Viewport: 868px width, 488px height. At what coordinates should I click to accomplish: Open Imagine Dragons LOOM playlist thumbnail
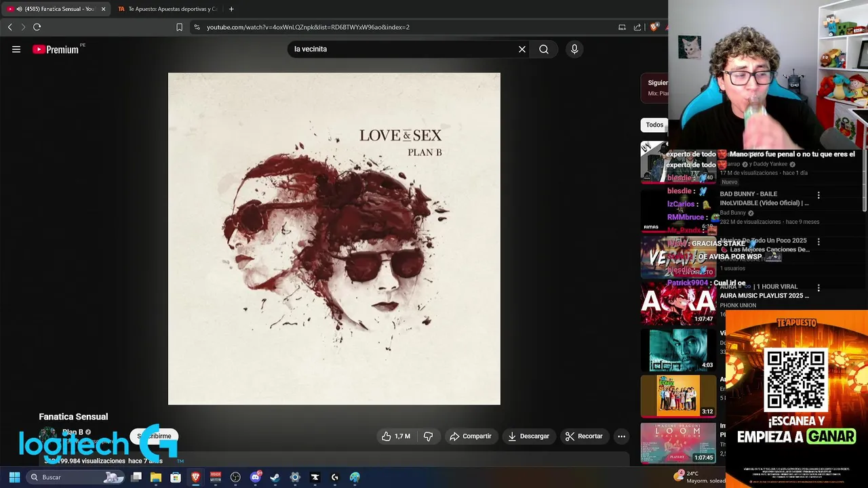pos(678,443)
